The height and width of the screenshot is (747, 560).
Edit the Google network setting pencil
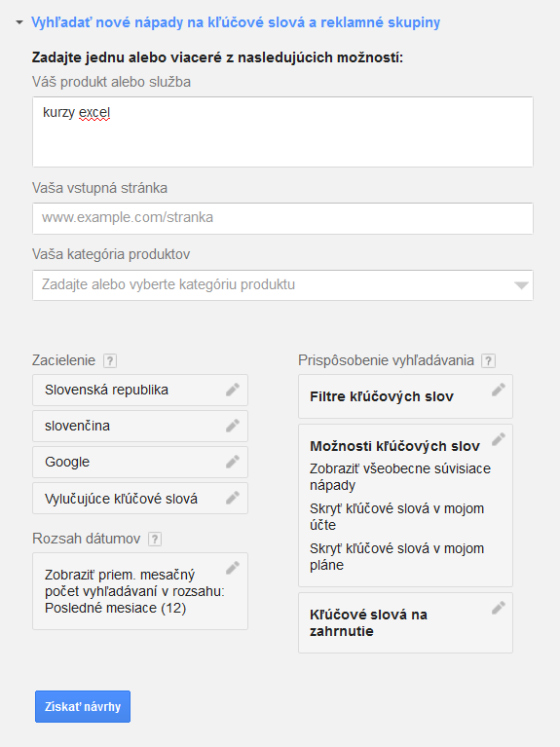pyautogui.click(x=233, y=462)
